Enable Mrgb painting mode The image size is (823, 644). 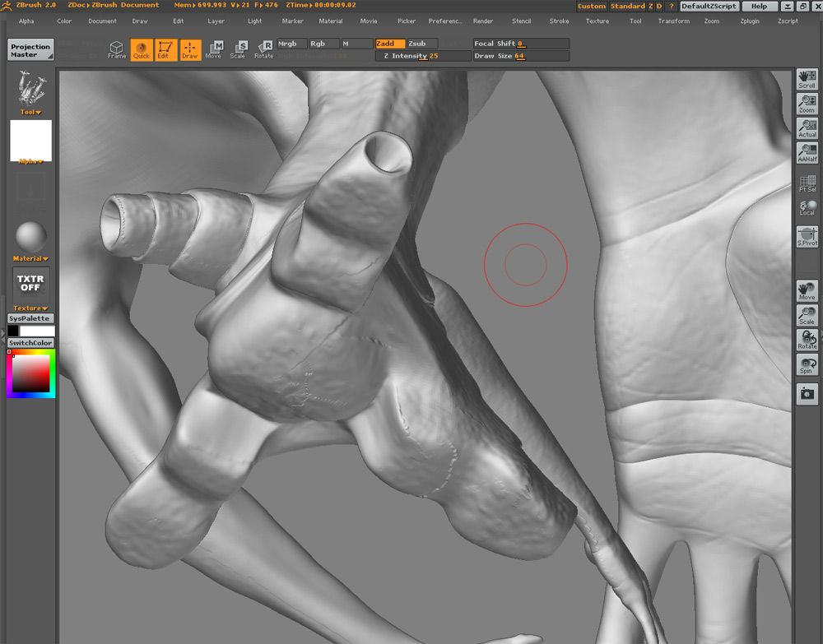[291, 44]
